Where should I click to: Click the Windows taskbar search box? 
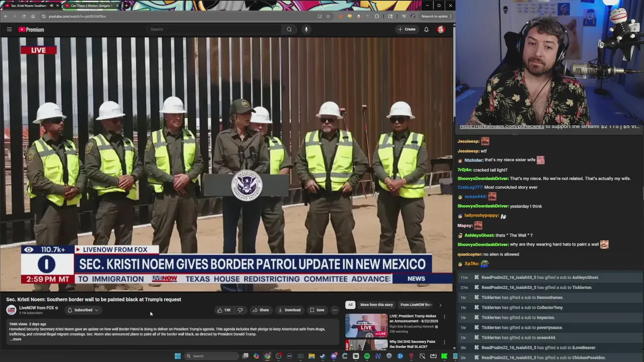tap(211, 356)
